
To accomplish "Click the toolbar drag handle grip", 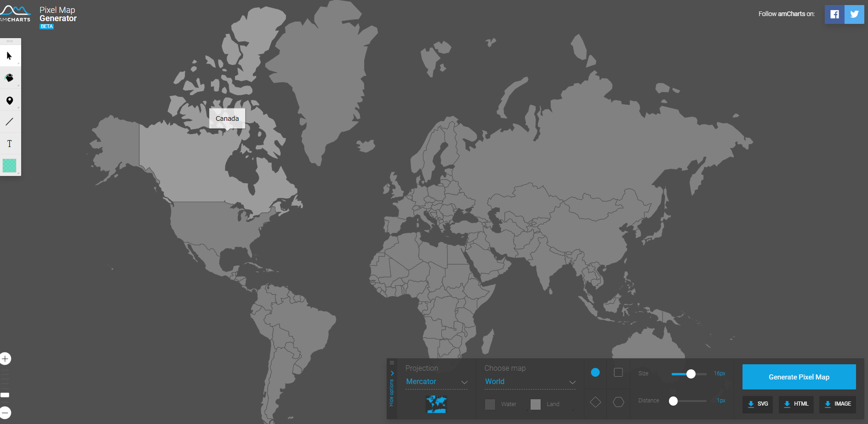I will 10,41.
